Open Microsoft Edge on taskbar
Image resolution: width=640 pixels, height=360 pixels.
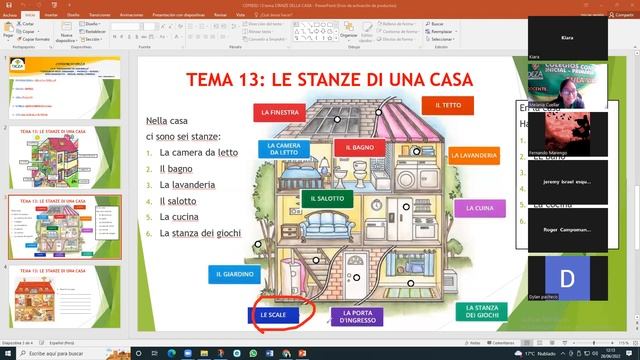[x=171, y=353]
